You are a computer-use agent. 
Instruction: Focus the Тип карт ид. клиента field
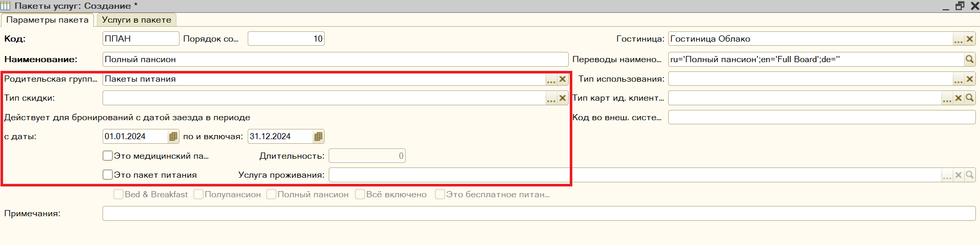[x=805, y=98]
